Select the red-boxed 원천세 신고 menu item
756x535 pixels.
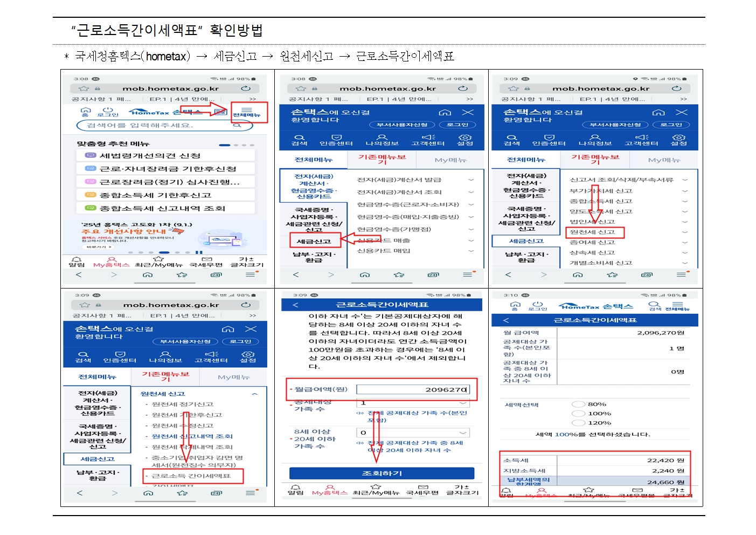[x=593, y=232]
